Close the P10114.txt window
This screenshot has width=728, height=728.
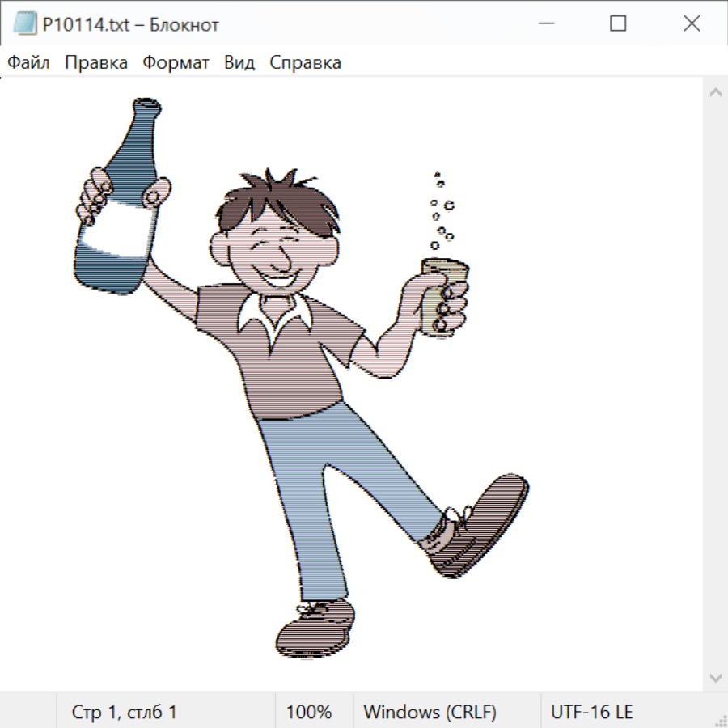coord(692,24)
